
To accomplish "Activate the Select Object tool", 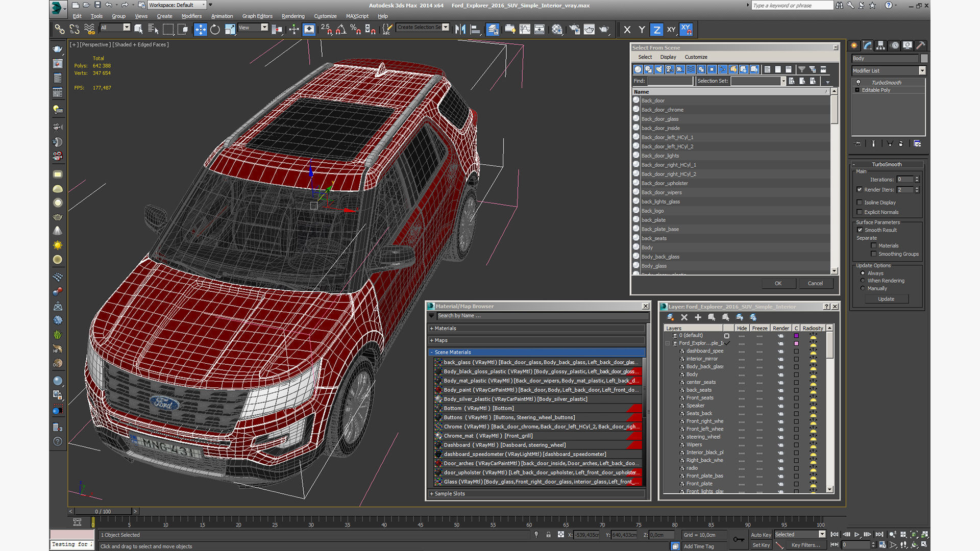I will click(138, 29).
